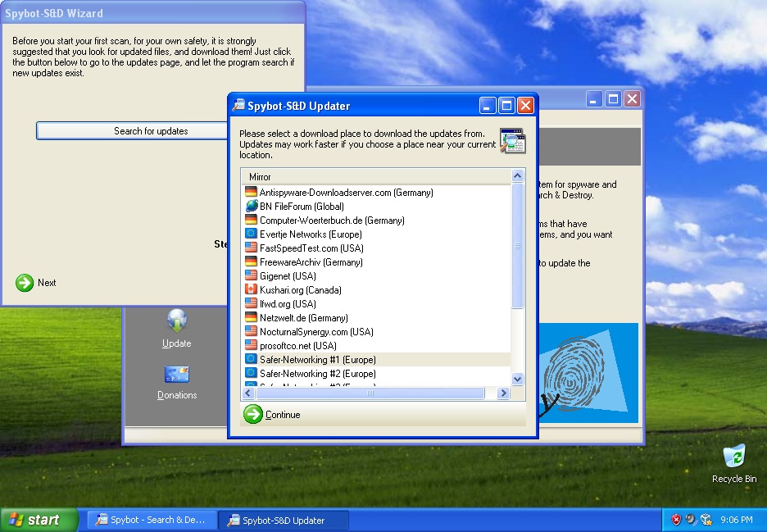Select FreewareArchiv (Germany) mirror

376,261
